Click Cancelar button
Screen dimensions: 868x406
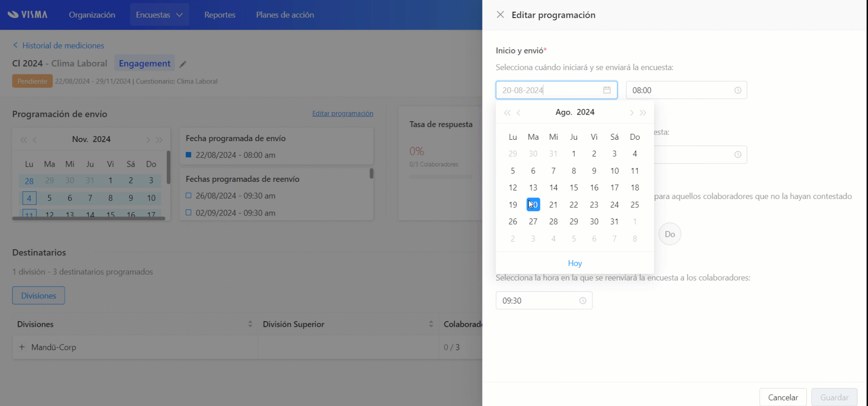[x=783, y=397]
